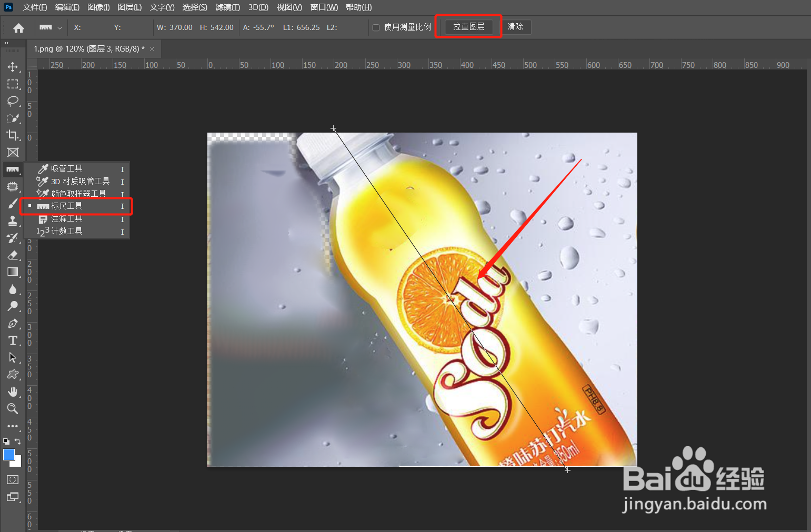Screen dimensions: 811x532
Task: Choose 注释工具 from the flyout
Action: point(77,219)
